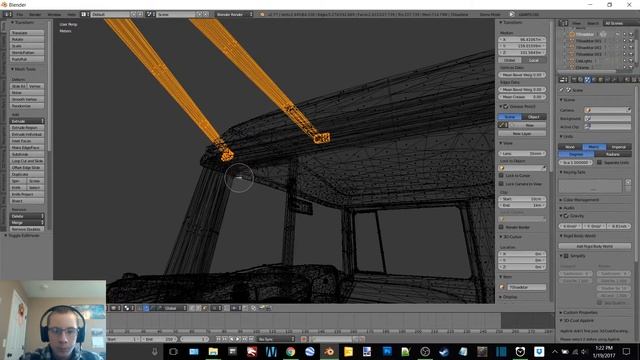Open the All Scenes outliner dropdown
640x360 pixels.
pos(620,23)
